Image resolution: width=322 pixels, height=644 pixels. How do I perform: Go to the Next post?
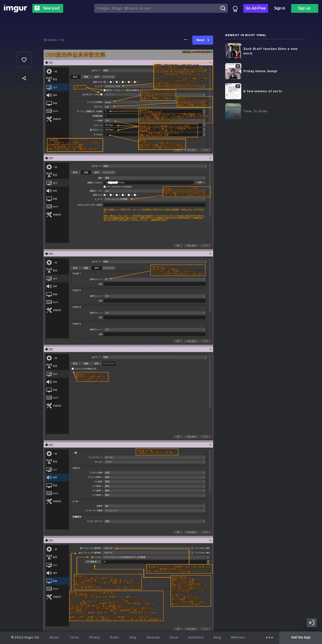pos(203,40)
